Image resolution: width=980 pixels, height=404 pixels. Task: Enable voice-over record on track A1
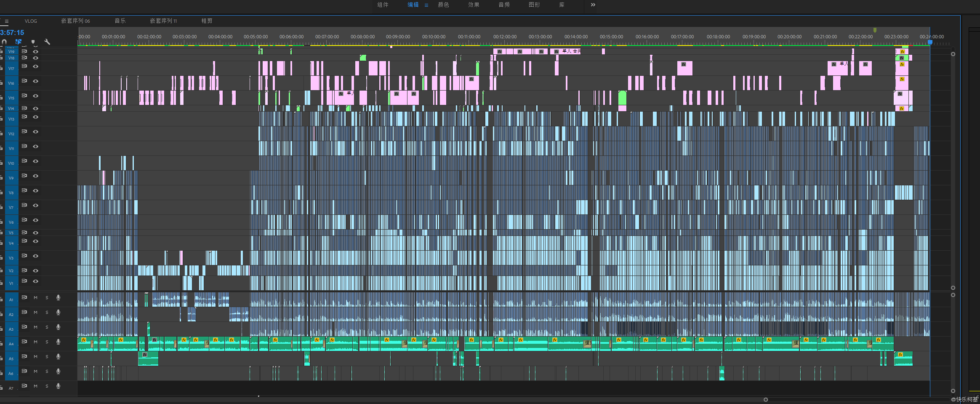pos(58,297)
